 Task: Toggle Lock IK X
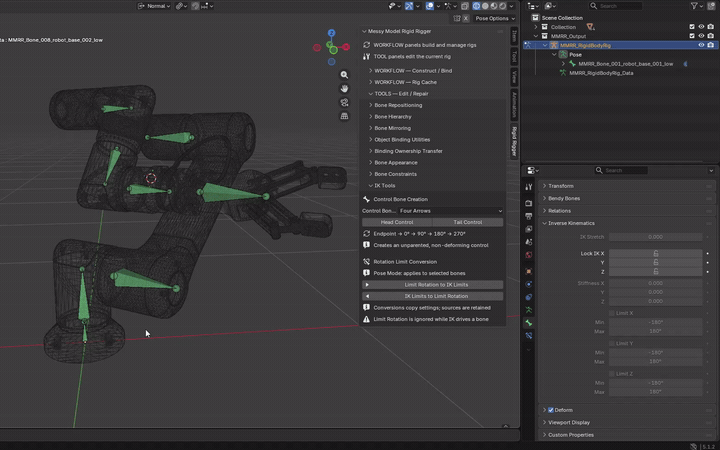[655, 253]
